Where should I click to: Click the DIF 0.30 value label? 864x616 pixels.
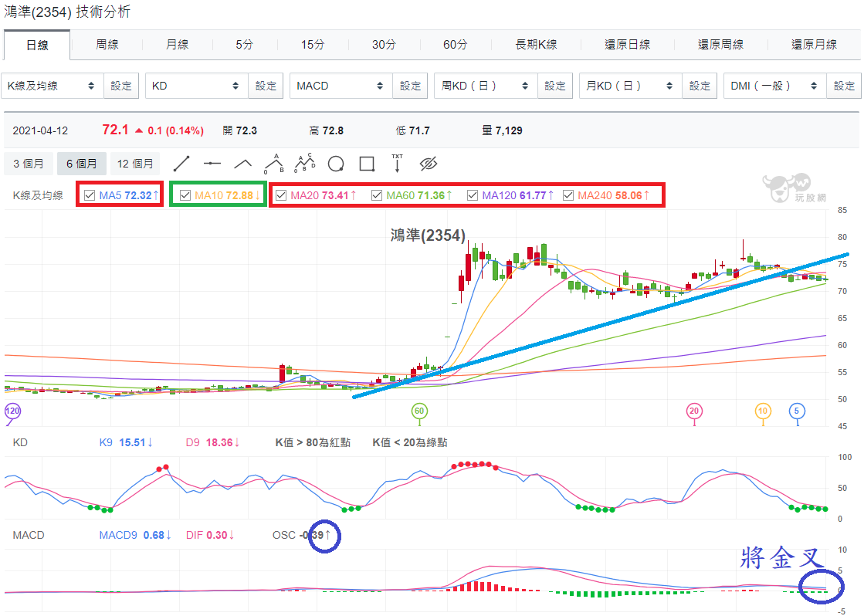click(x=210, y=535)
